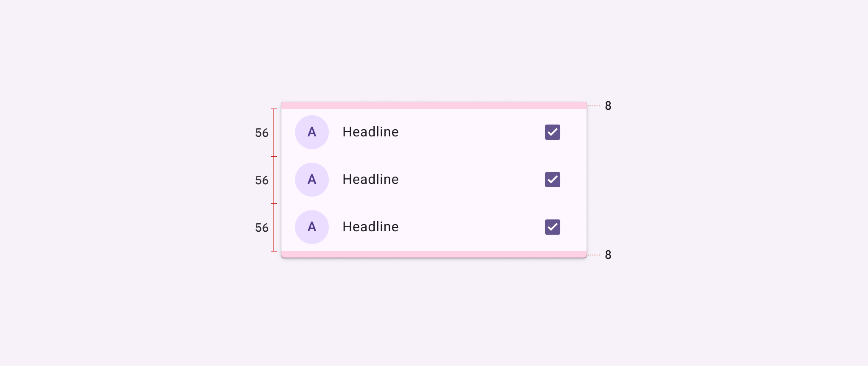Click the middle 56 height label

(x=262, y=180)
